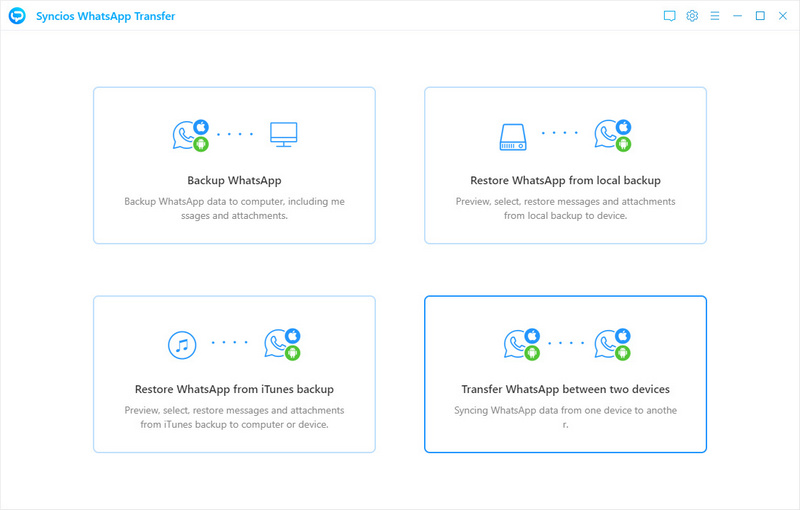Click the computer monitor icon in Backup card
Viewport: 800px width, 510px height.
point(284,135)
